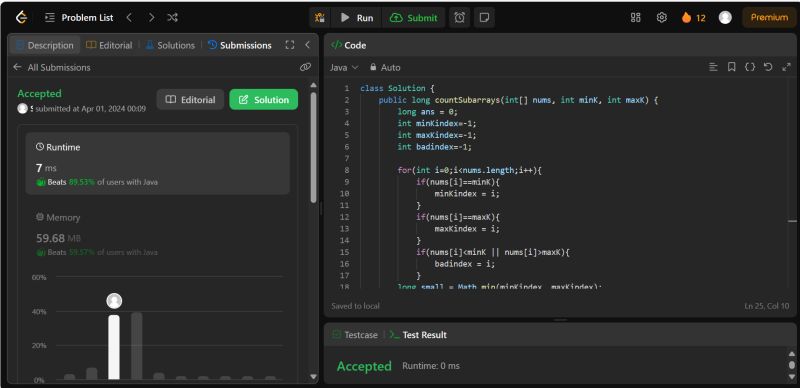The image size is (800, 388).
Task: Click the debugger icon beside Run
Action: tap(320, 18)
